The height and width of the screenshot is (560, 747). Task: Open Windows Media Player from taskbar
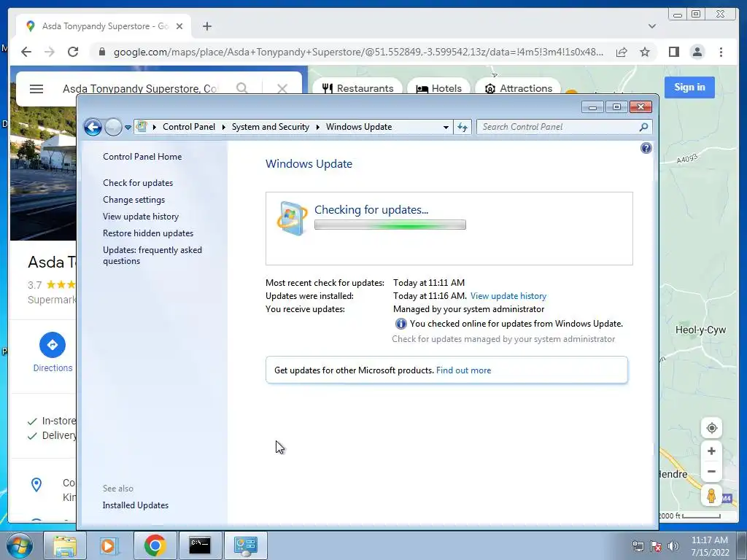(109, 545)
